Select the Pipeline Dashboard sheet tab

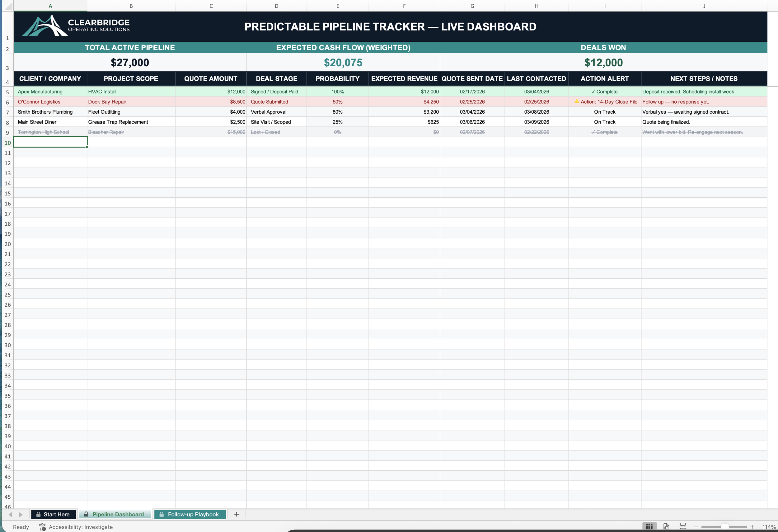coord(118,514)
